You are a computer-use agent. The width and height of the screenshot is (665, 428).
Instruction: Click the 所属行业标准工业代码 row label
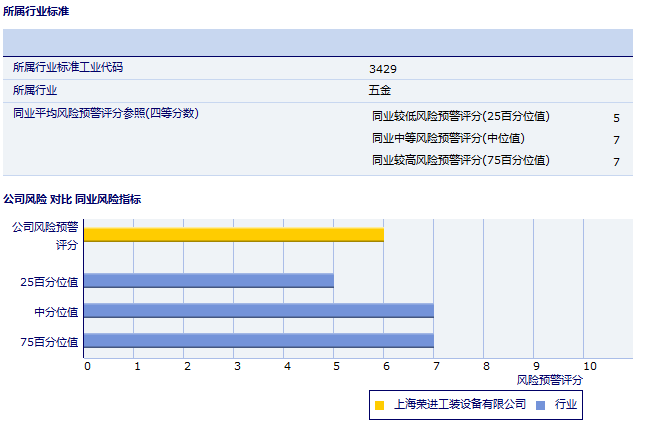pyautogui.click(x=75, y=68)
